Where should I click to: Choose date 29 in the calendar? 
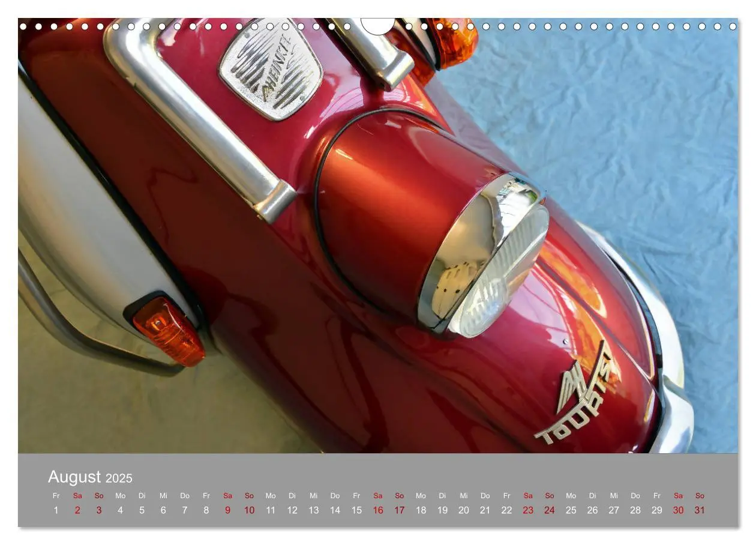pos(657,510)
